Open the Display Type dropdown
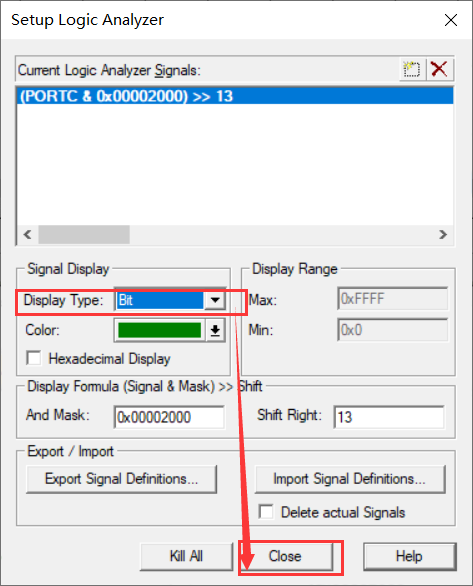 click(215, 300)
